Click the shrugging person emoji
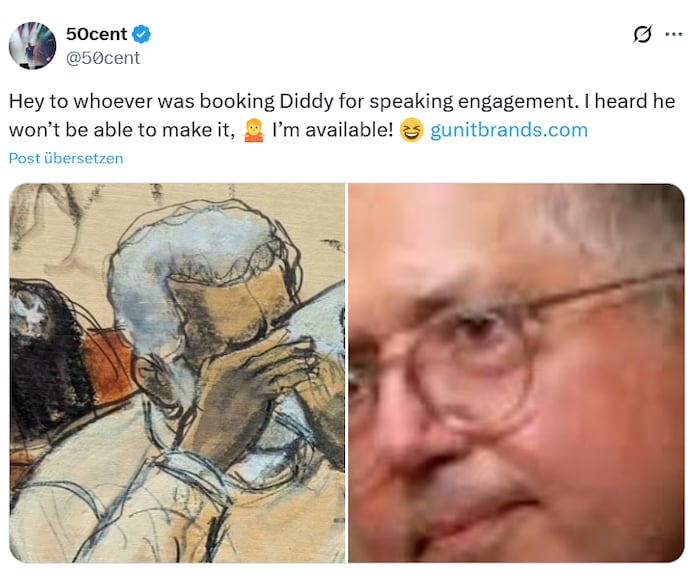 tap(254, 130)
